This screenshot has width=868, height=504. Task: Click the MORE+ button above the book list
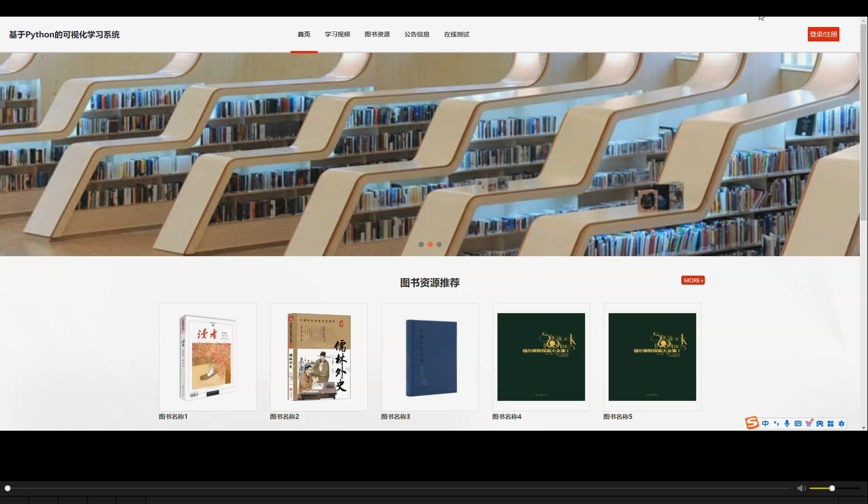(x=693, y=280)
